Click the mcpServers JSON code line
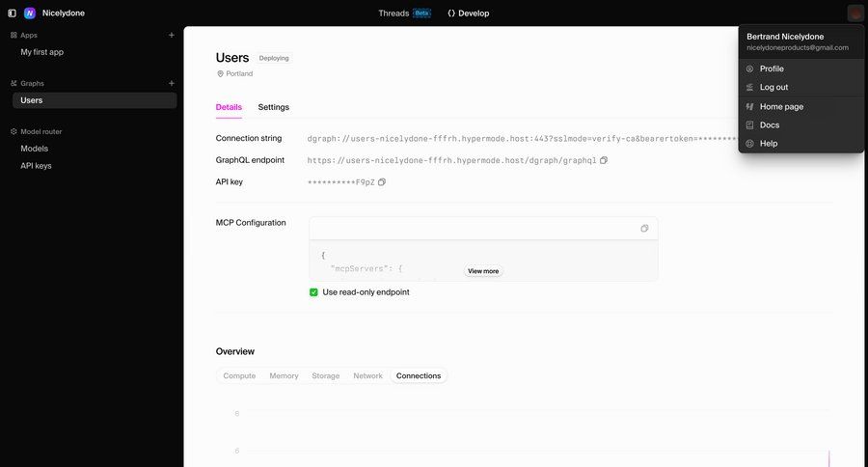This screenshot has height=467, width=868. coord(366,268)
